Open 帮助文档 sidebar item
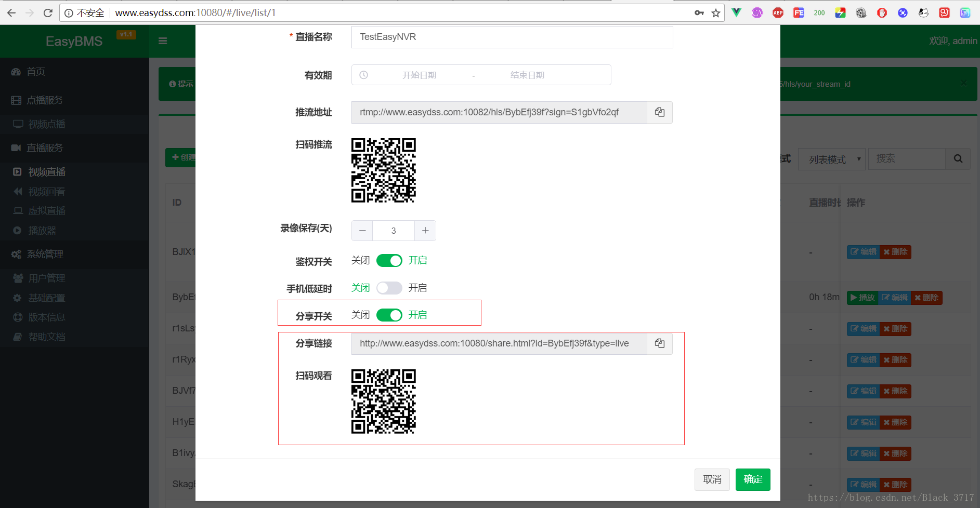 pos(74,337)
